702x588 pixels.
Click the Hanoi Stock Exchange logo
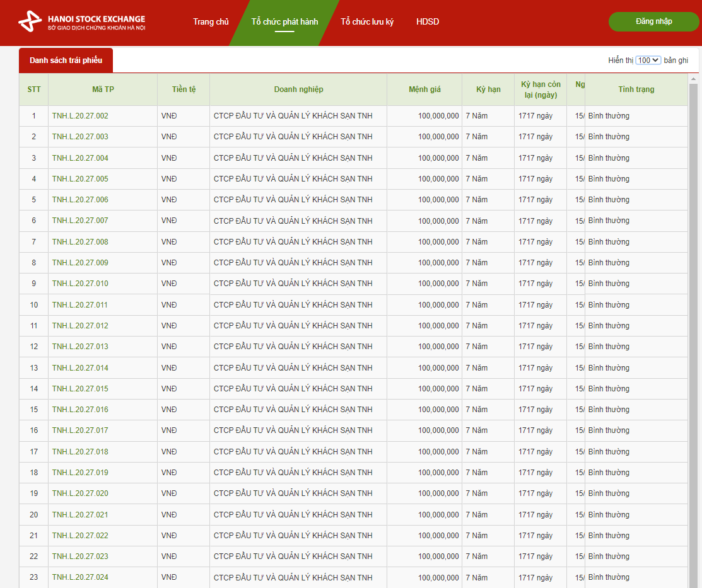click(x=82, y=22)
